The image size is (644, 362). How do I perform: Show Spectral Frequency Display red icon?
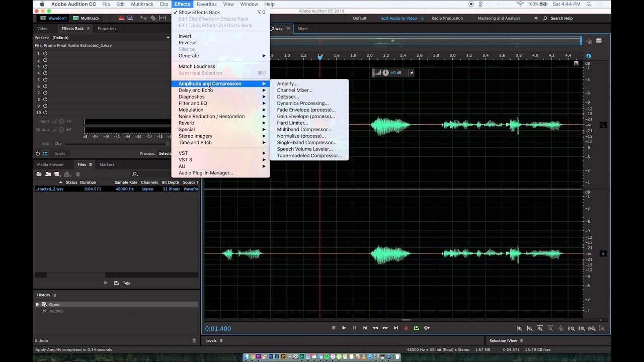121,18
